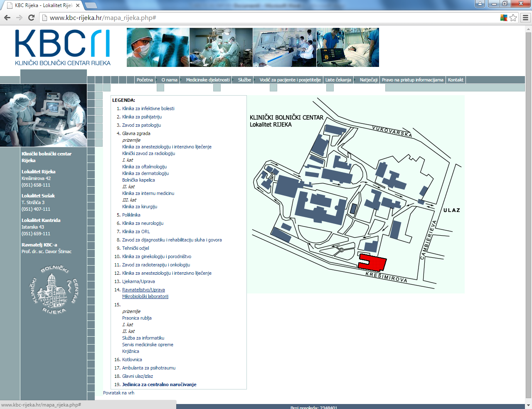532x409 pixels.
Task: Select Poliklinika in legend
Action: (131, 215)
